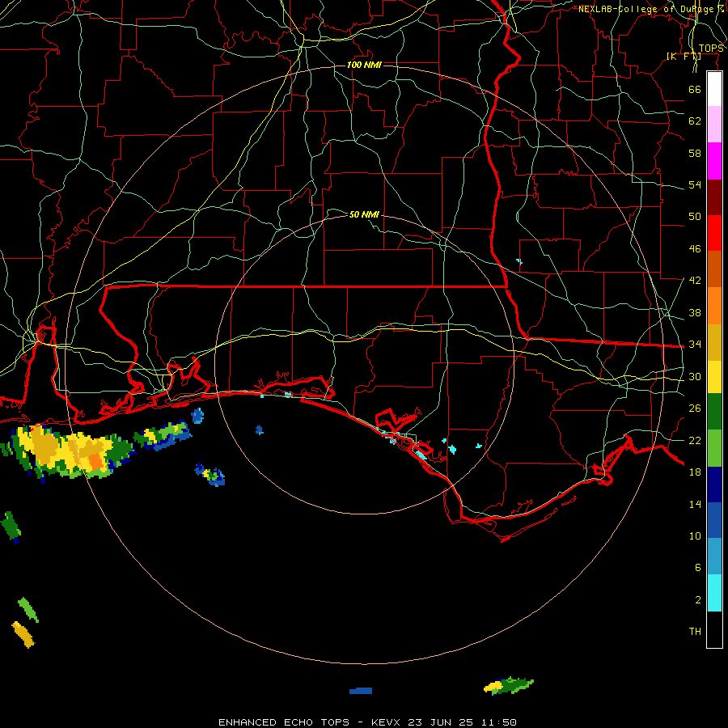
Task: Pick the magenta legend swatch
Action: [714, 161]
